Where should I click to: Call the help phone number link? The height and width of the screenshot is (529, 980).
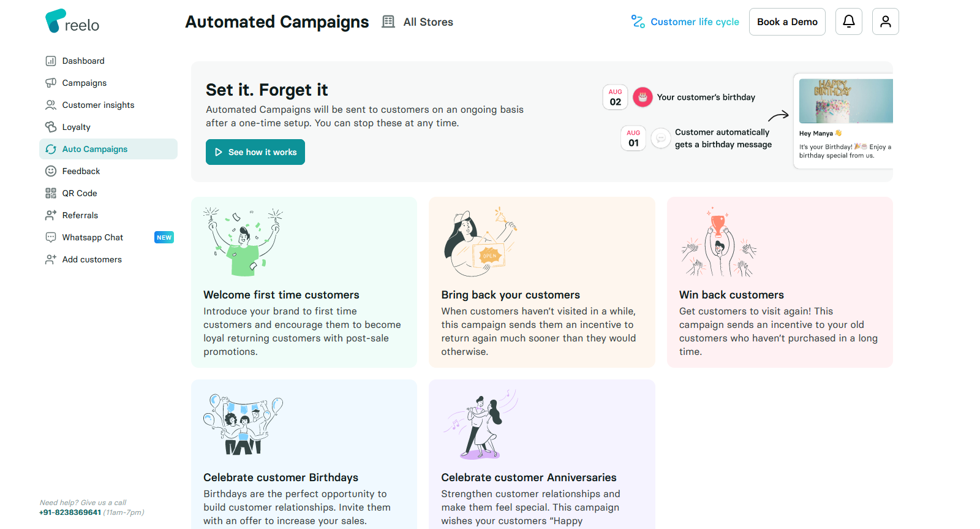coord(70,512)
